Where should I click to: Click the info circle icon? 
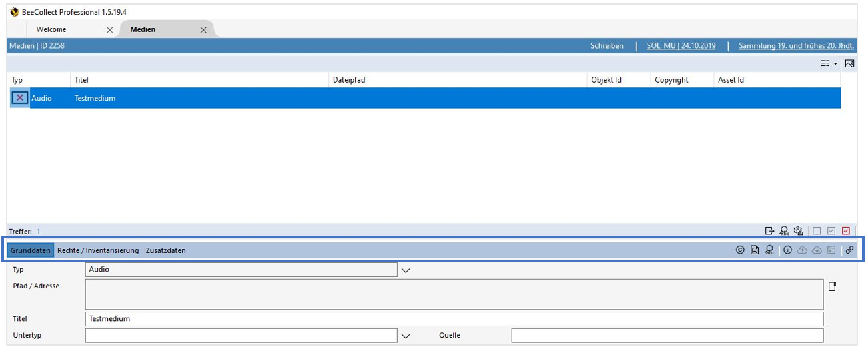787,250
